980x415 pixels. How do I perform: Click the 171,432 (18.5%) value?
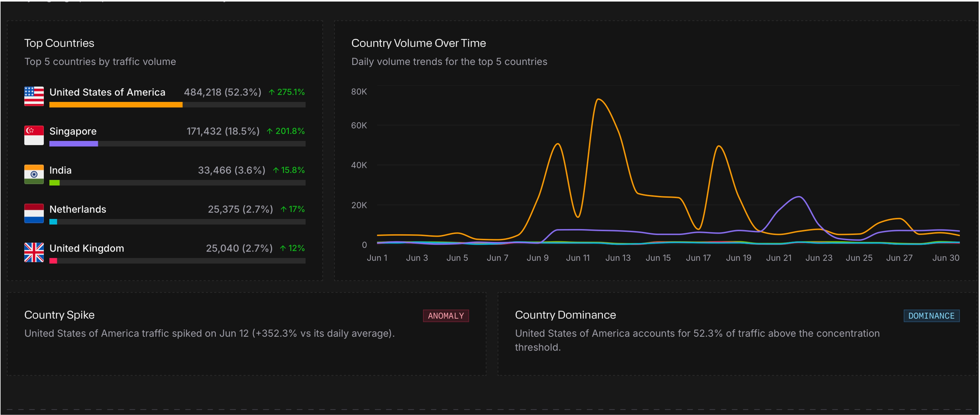(x=223, y=131)
